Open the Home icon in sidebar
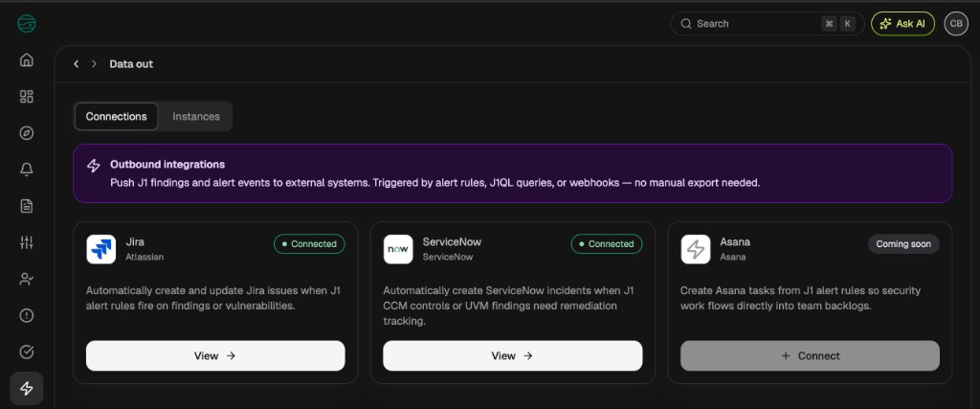The height and width of the screenshot is (409, 980). click(x=26, y=60)
